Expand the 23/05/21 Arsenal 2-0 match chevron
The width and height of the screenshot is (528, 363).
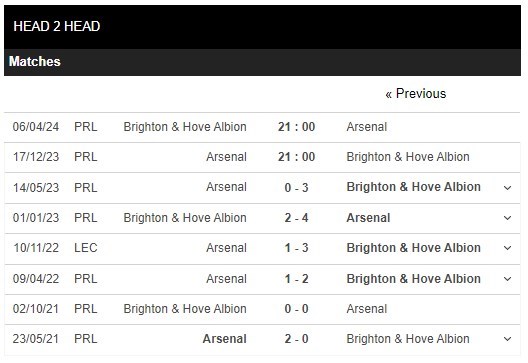(507, 339)
